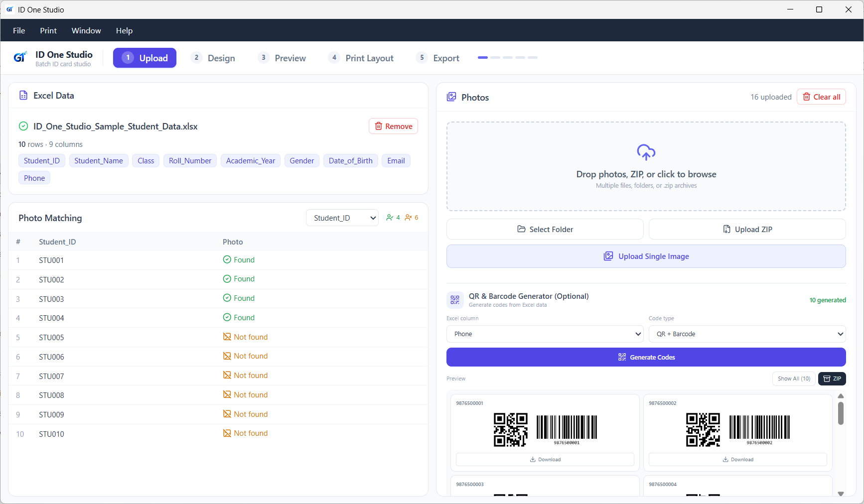Click the Not found icon for STU009
864x504 pixels.
point(227,414)
